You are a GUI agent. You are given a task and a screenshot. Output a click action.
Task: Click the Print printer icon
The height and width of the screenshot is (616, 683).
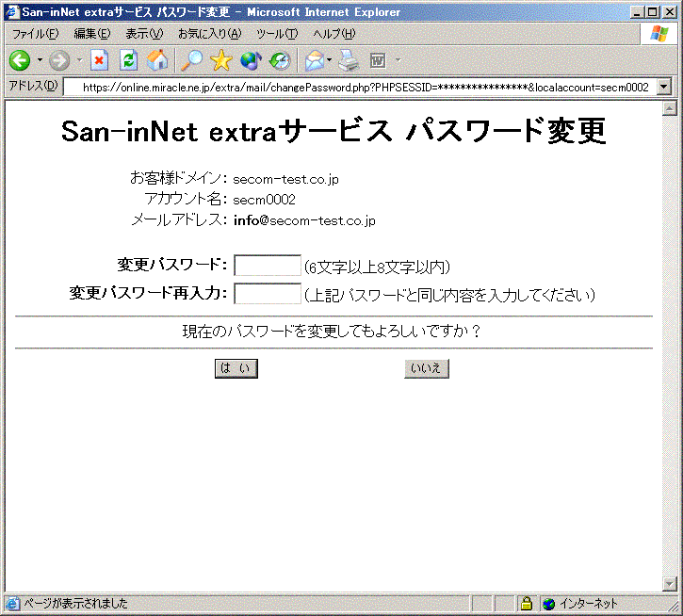pos(349,61)
